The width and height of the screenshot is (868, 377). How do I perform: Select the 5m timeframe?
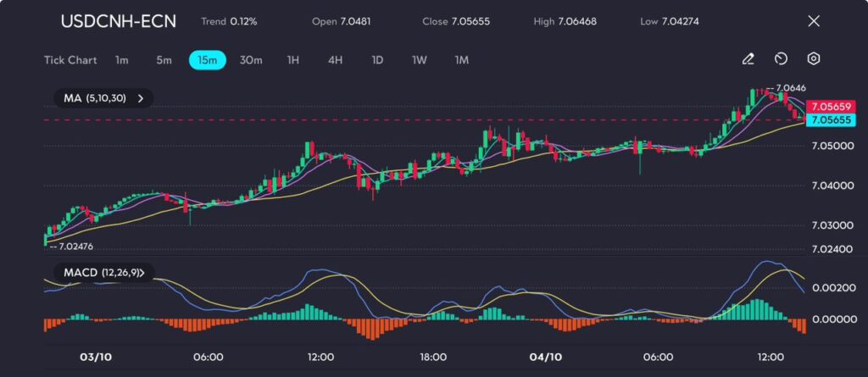164,60
